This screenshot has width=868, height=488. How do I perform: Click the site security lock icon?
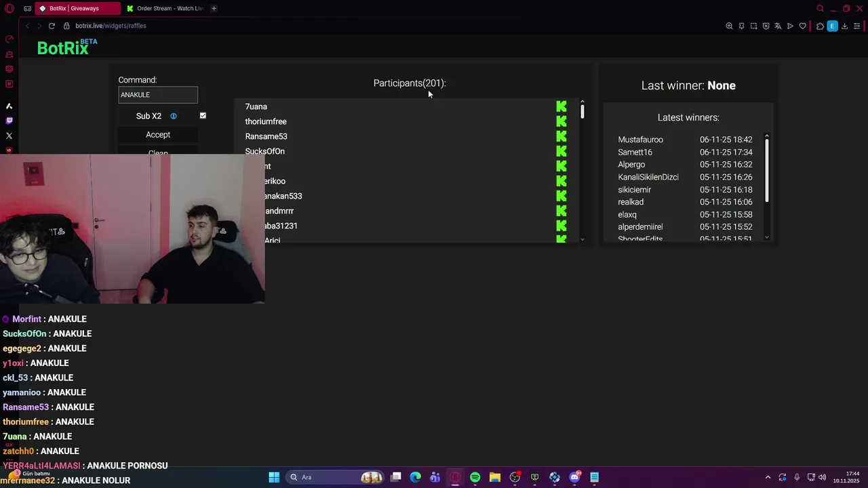66,26
